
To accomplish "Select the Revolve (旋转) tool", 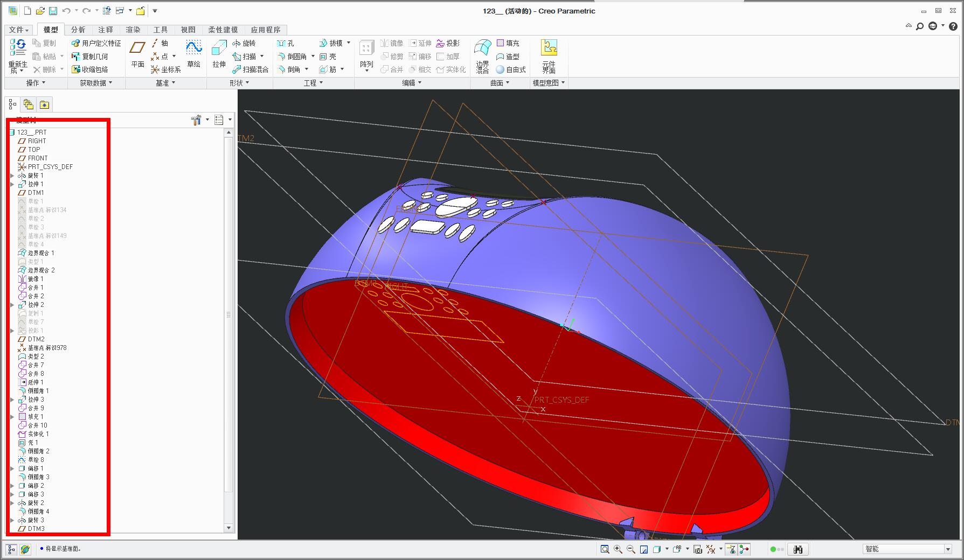I will 244,43.
